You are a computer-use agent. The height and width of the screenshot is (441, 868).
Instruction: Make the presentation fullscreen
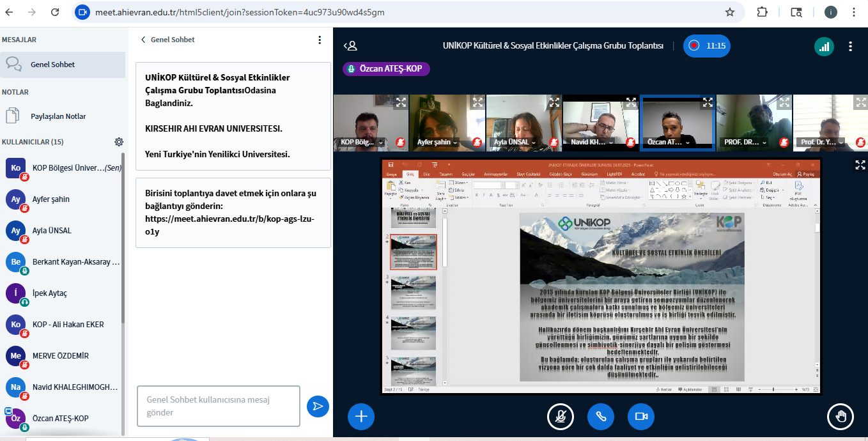point(860,165)
